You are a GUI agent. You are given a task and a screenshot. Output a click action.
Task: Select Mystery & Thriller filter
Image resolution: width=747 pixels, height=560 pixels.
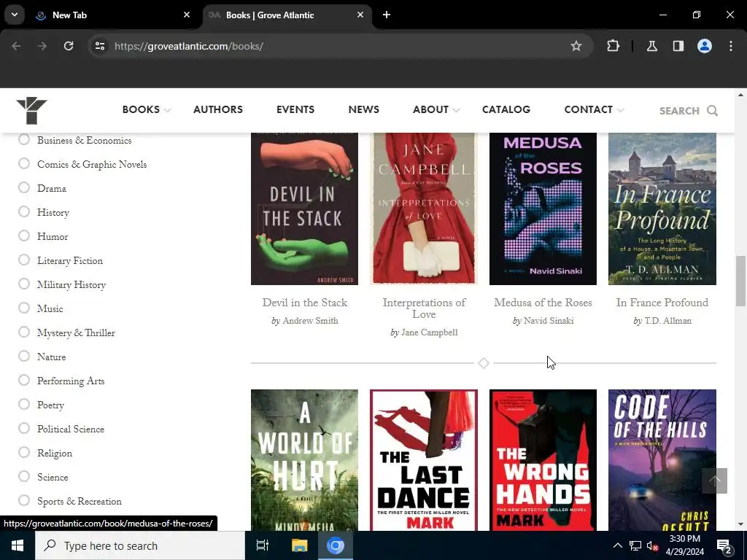click(x=24, y=332)
